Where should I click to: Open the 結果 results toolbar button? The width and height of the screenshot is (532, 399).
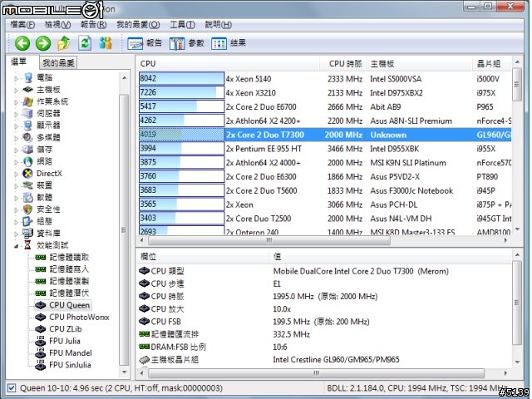229,43
